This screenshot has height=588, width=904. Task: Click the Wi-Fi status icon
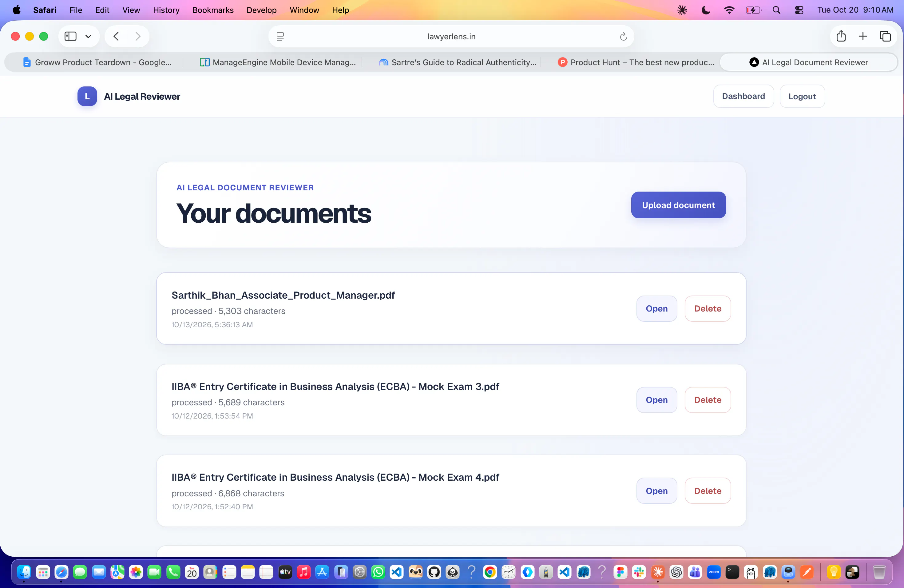(x=729, y=10)
